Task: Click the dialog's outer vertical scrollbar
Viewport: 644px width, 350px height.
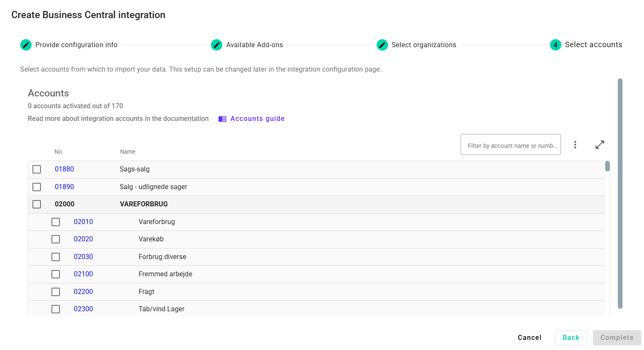Action: point(620,193)
